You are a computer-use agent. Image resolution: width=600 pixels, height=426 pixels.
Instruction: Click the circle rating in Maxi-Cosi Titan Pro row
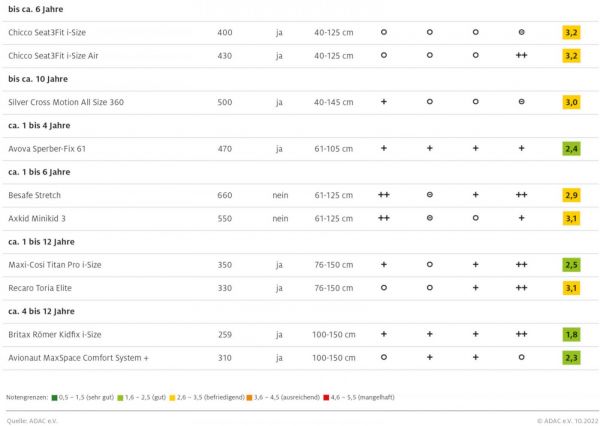pos(429,265)
